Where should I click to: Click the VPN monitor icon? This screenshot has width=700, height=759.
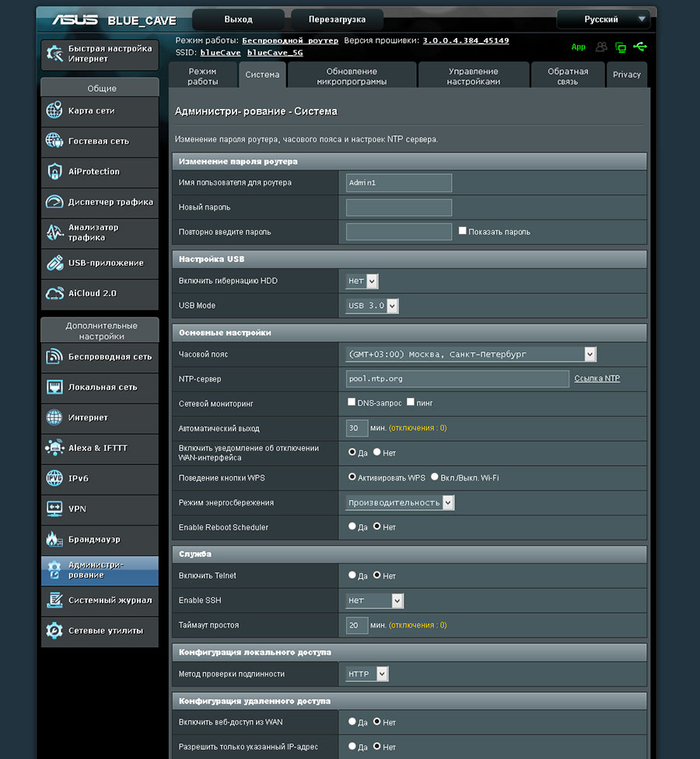[54, 509]
